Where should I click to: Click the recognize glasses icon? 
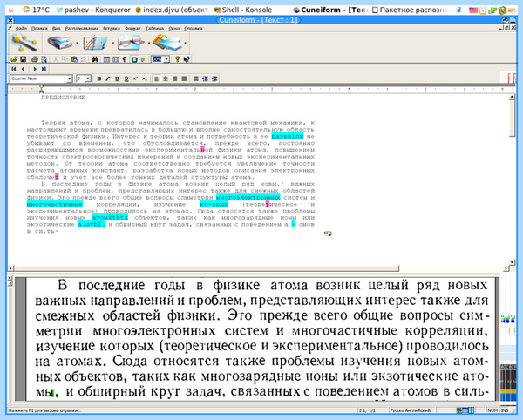(x=131, y=43)
